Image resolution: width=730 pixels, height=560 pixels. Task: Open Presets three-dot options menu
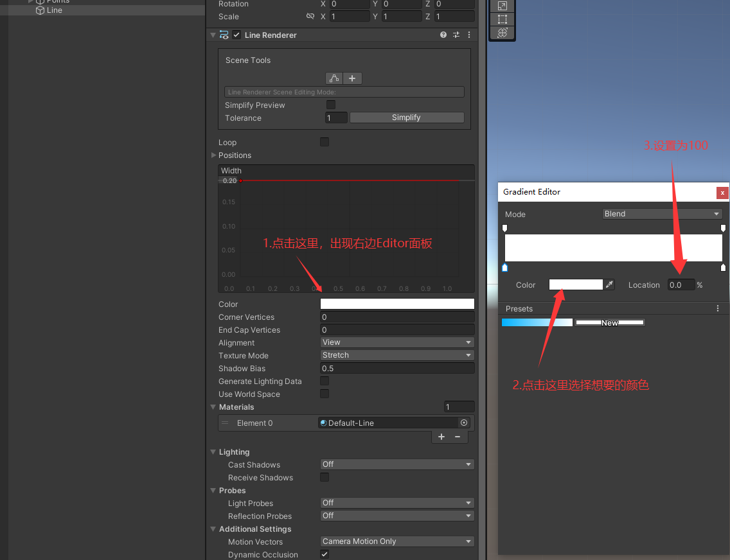coord(717,308)
